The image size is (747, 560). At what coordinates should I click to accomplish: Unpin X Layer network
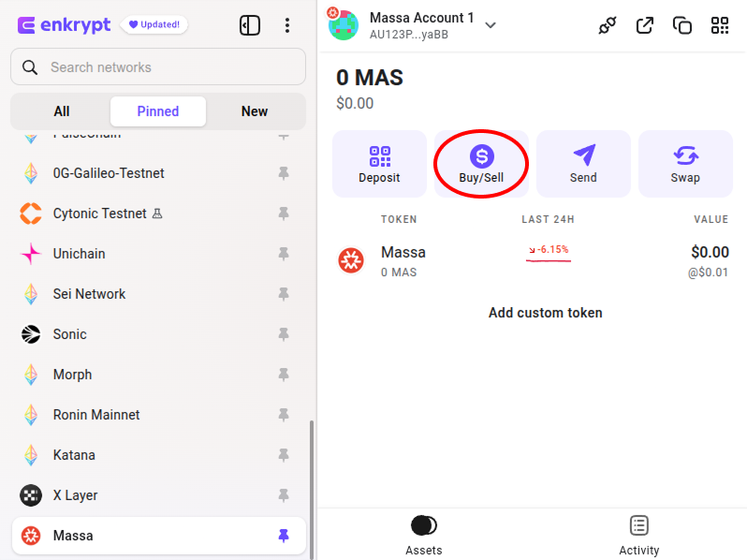pos(284,495)
